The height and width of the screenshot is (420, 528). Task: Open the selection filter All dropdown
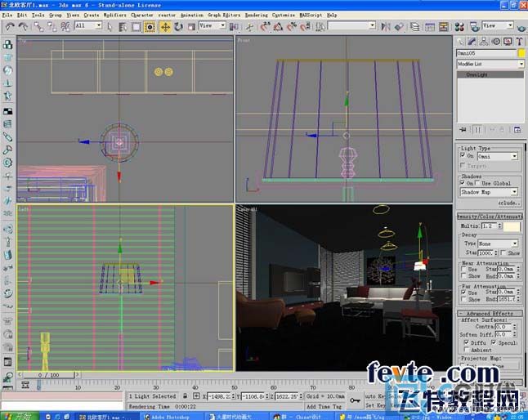click(x=88, y=25)
